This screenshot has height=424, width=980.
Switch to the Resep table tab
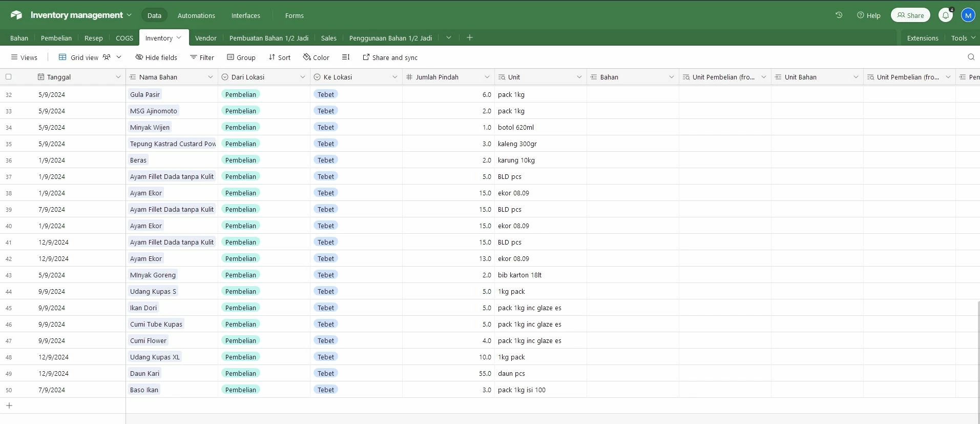point(94,38)
